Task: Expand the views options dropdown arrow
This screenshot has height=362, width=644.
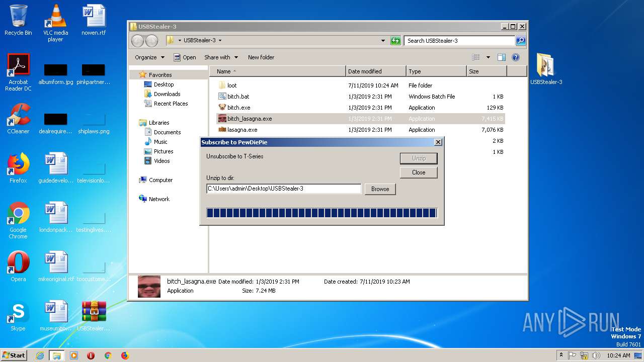Action: 488,57
